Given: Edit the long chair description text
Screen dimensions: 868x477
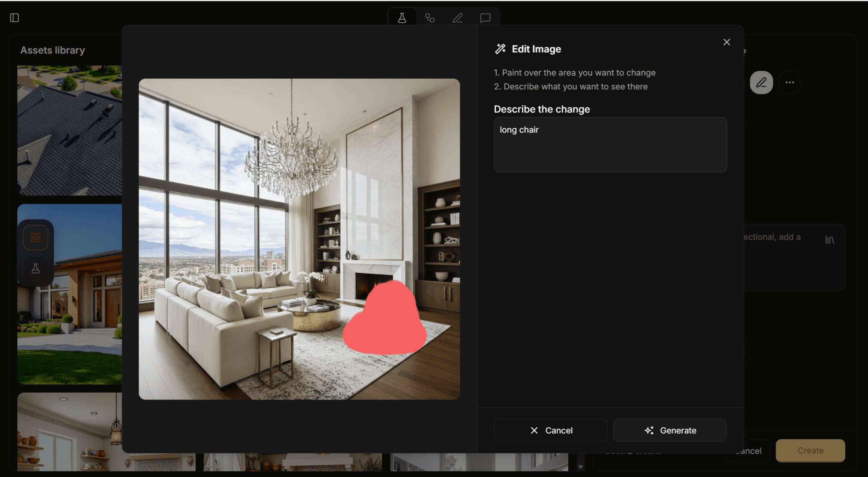Looking at the screenshot, I should pos(610,145).
